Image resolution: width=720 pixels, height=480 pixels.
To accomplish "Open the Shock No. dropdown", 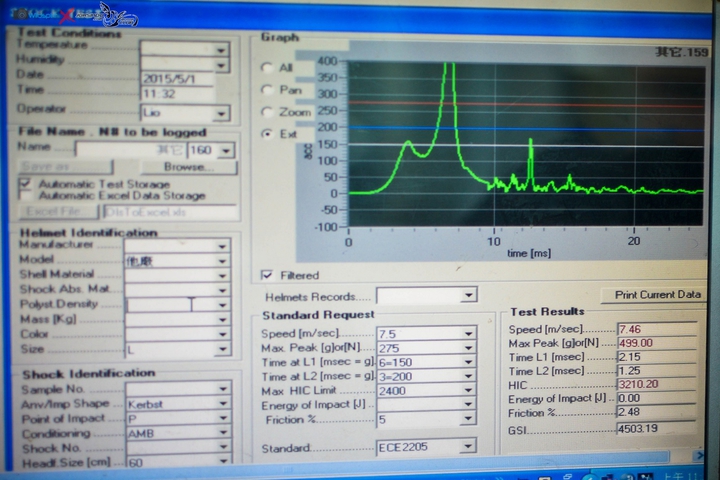I will 223,447.
